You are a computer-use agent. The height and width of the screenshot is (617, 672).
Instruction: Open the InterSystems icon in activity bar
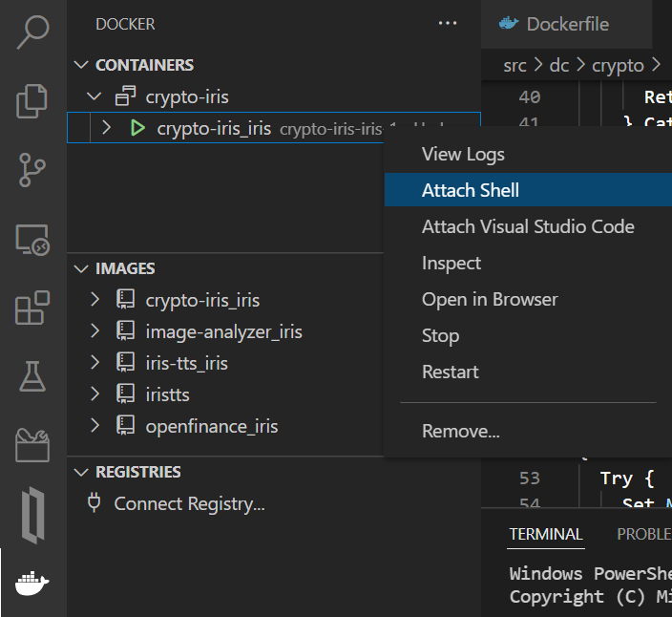coord(33,515)
